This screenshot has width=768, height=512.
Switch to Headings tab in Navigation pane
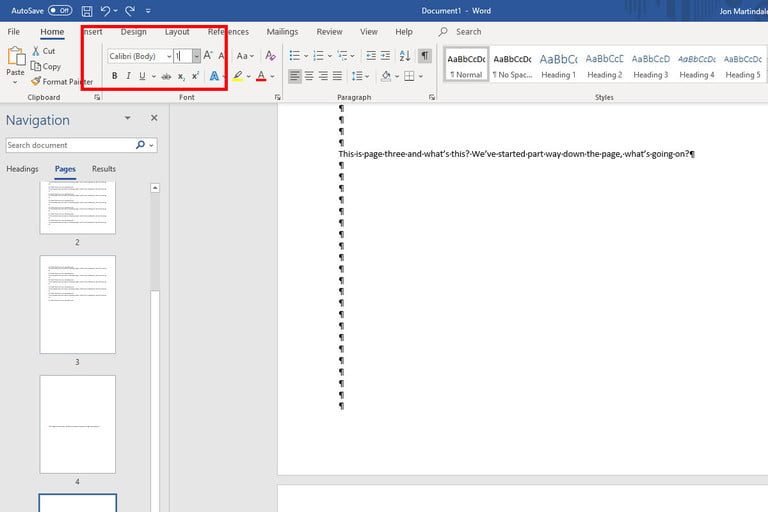click(22, 169)
